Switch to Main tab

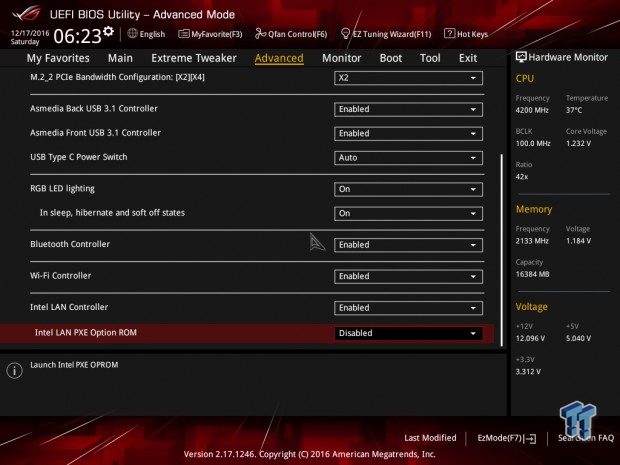pyautogui.click(x=120, y=58)
